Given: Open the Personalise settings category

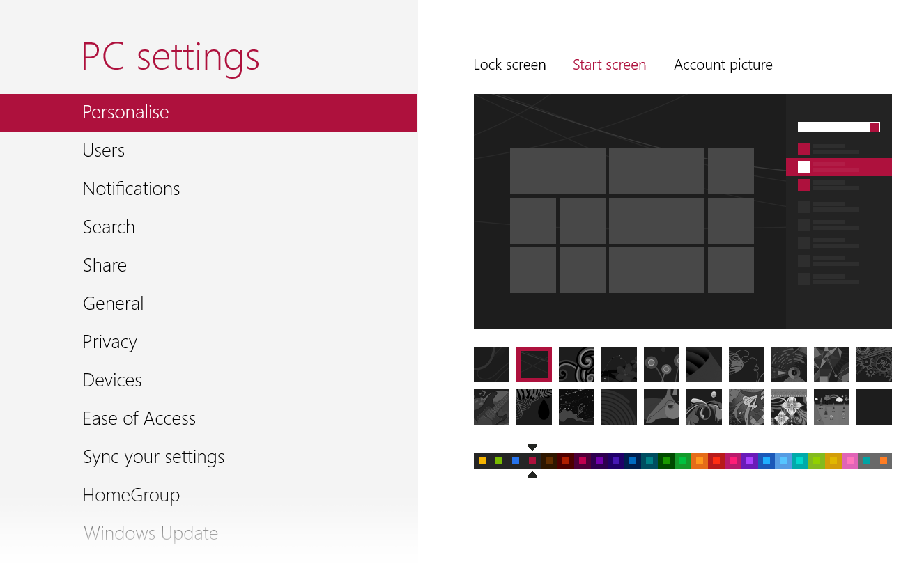Looking at the screenshot, I should click(x=208, y=113).
